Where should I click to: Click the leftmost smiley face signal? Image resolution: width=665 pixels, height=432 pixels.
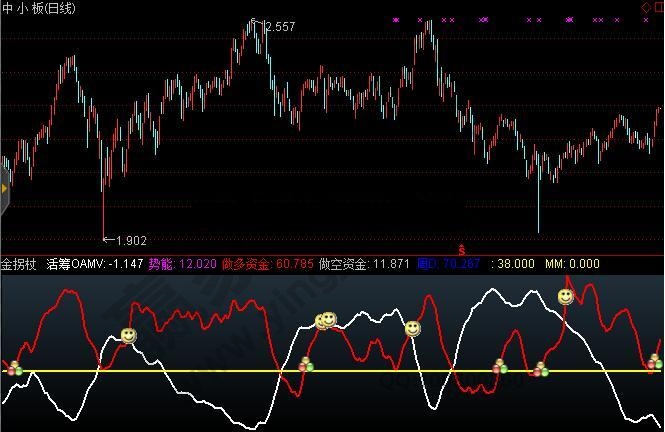coord(128,336)
